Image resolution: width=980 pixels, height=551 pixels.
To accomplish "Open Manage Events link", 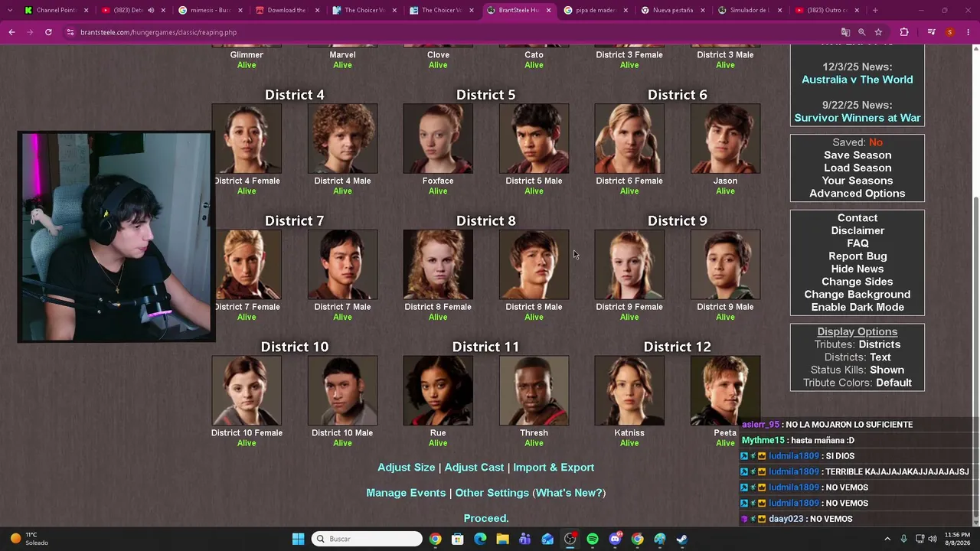I will 406,493.
